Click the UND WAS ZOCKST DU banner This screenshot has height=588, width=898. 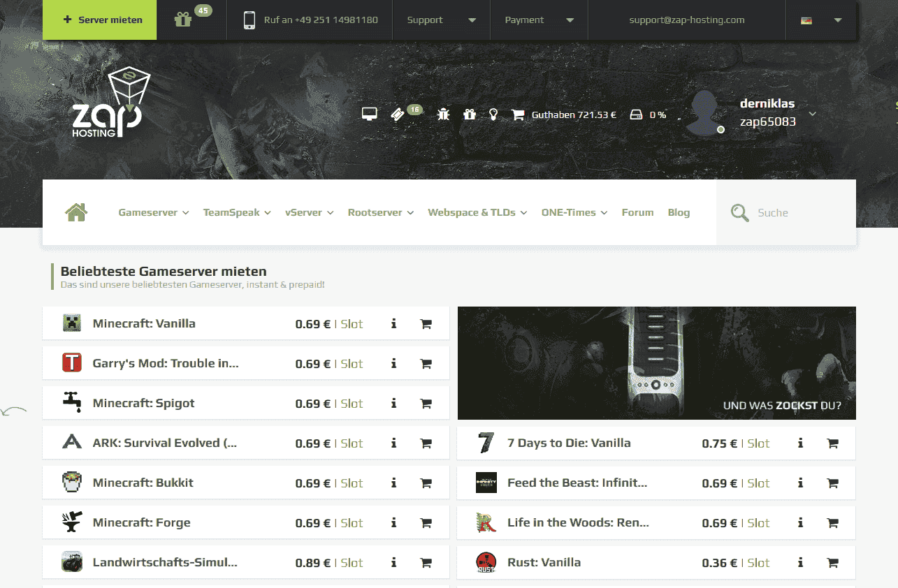(656, 363)
